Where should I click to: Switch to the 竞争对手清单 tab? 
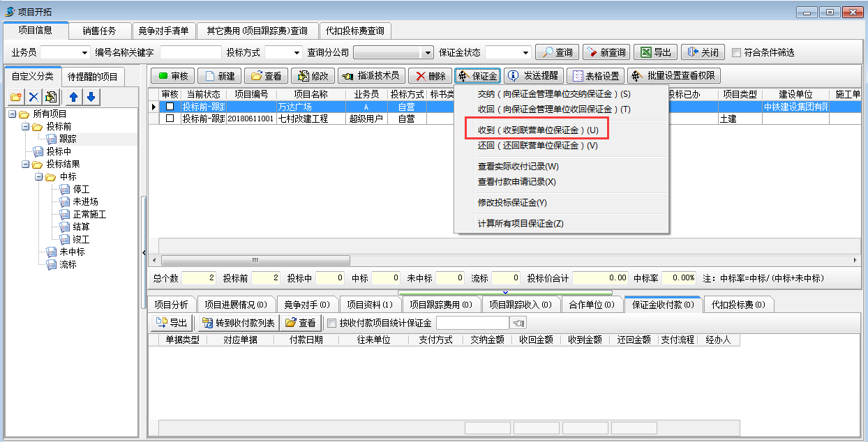[x=163, y=31]
